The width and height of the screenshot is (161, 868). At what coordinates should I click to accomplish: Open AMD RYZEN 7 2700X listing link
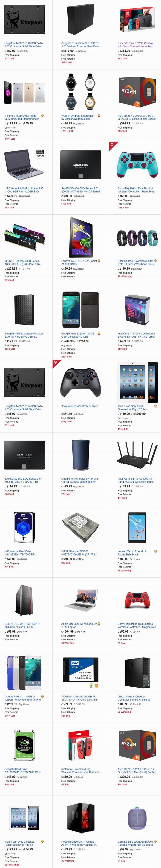pyautogui.click(x=136, y=117)
